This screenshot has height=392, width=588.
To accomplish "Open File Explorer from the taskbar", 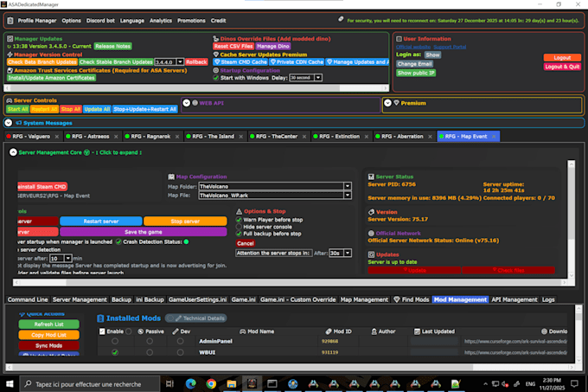I will coord(232,383).
